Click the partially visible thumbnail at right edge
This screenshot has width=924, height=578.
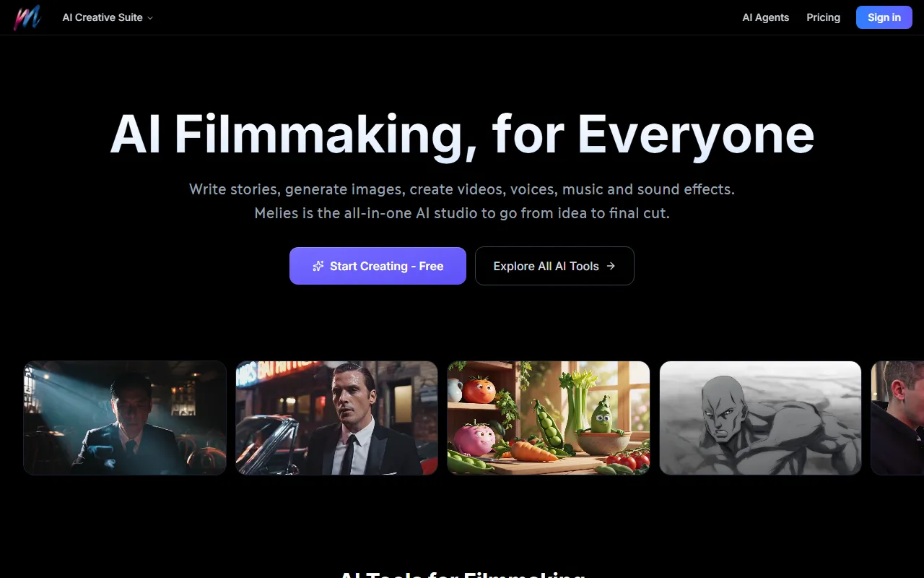click(897, 418)
